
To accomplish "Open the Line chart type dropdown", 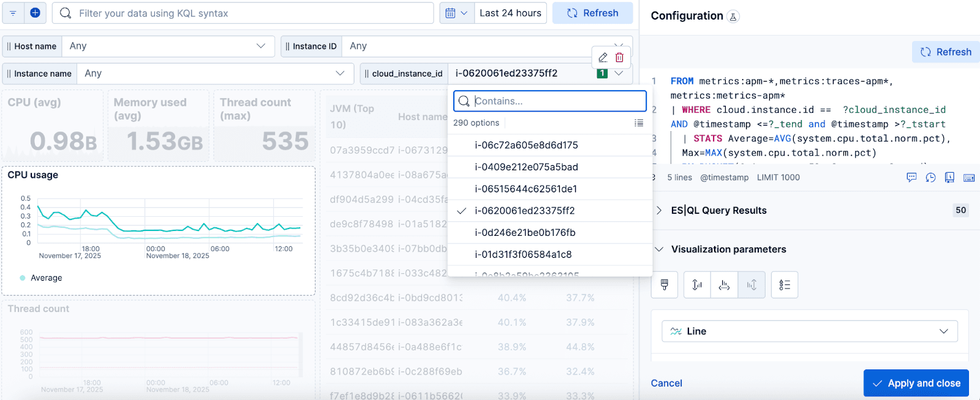I will tap(810, 331).
